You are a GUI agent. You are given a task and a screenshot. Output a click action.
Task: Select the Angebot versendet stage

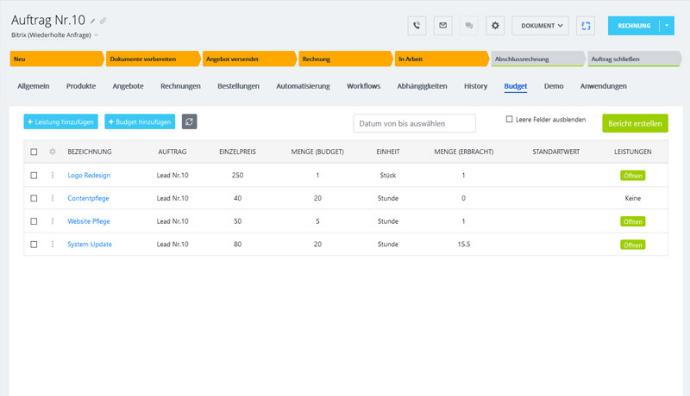pos(250,59)
